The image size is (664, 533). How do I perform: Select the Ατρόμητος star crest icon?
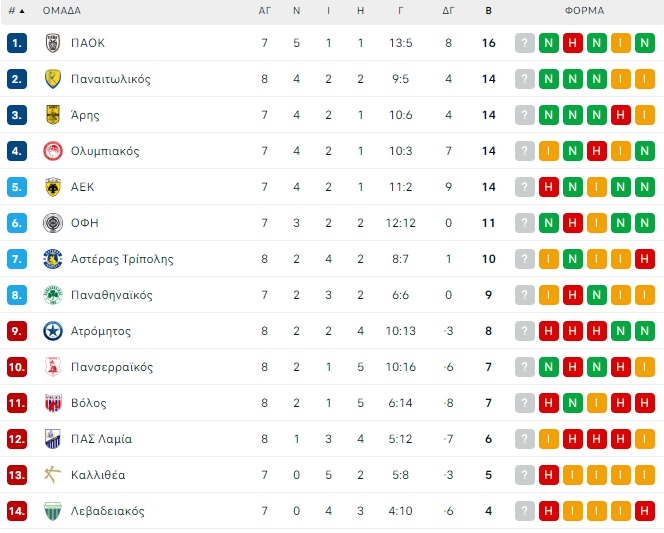(53, 331)
